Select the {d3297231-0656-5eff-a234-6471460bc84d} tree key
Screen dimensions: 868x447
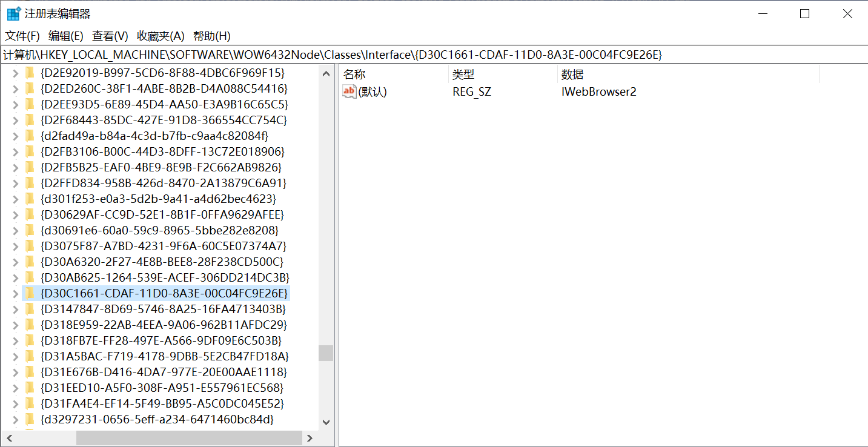coord(157,419)
